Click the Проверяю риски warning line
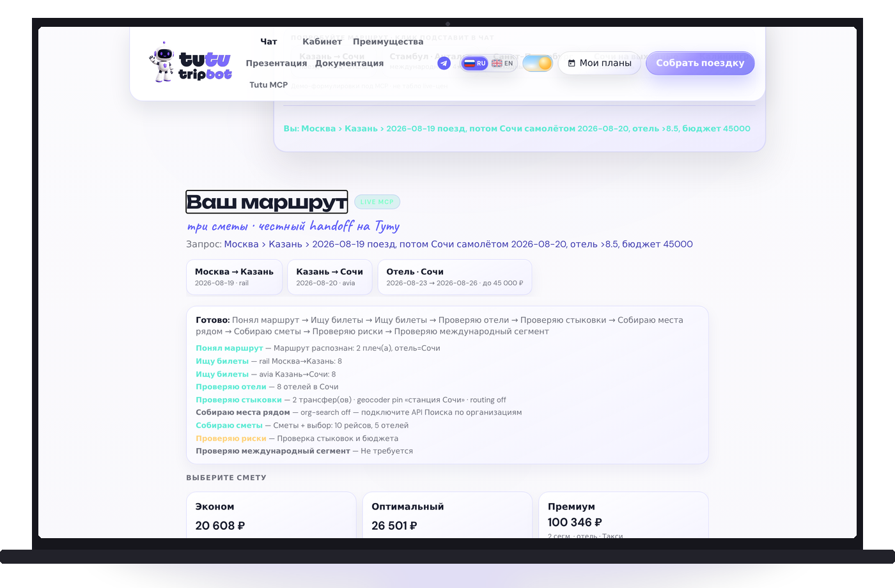 (297, 438)
